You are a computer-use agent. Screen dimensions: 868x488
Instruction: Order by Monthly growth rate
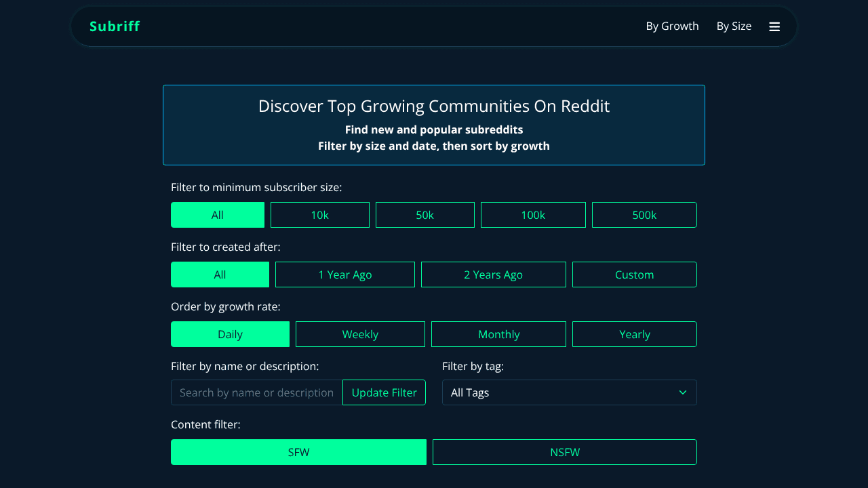498,334
